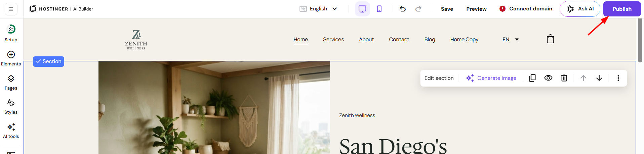Screen dimensions: 644x154
Task: Open the Styles panel
Action: click(11, 107)
